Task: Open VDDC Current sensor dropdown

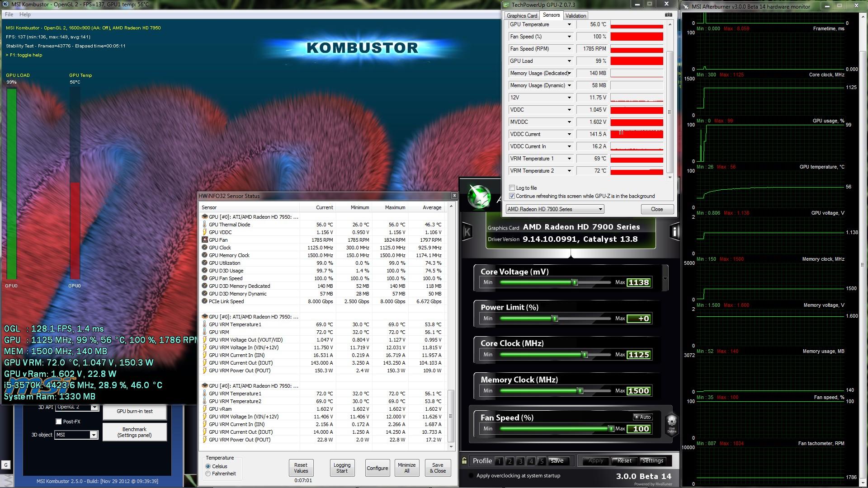Action: [569, 134]
